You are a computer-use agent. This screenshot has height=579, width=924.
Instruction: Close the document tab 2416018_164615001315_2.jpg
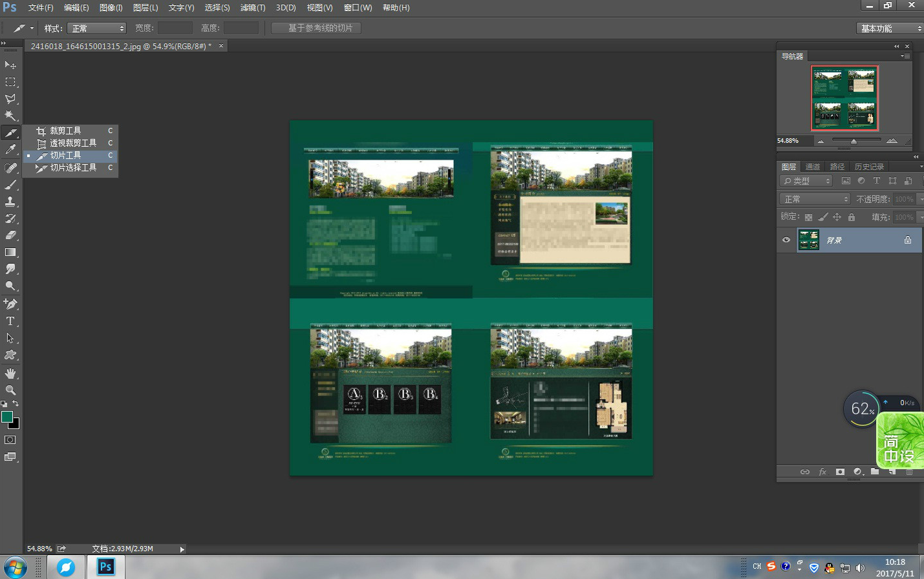click(x=221, y=46)
